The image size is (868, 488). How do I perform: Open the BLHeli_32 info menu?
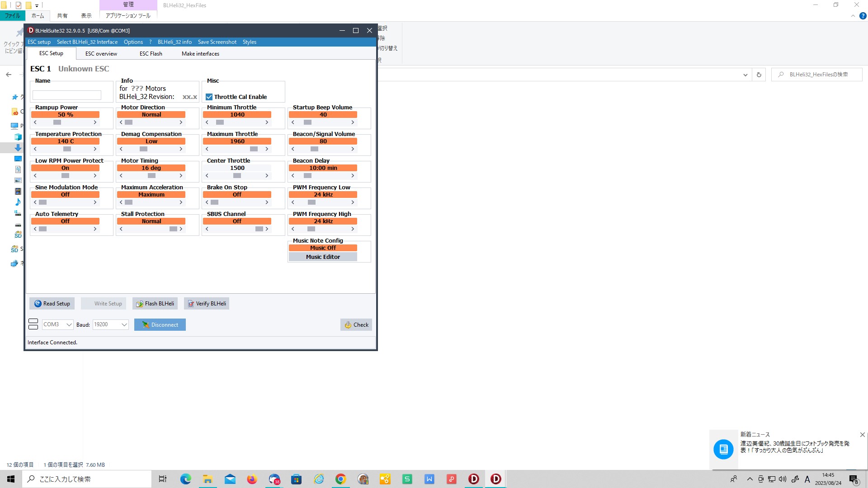175,42
